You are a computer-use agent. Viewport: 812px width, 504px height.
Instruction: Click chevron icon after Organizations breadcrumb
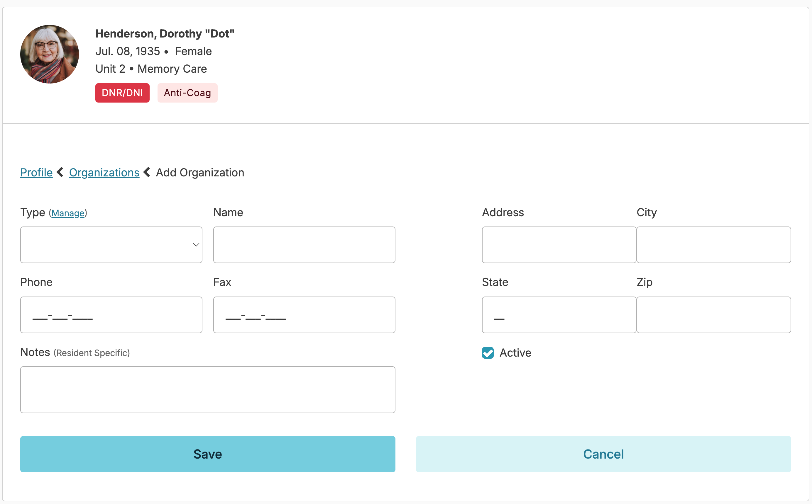(x=147, y=172)
